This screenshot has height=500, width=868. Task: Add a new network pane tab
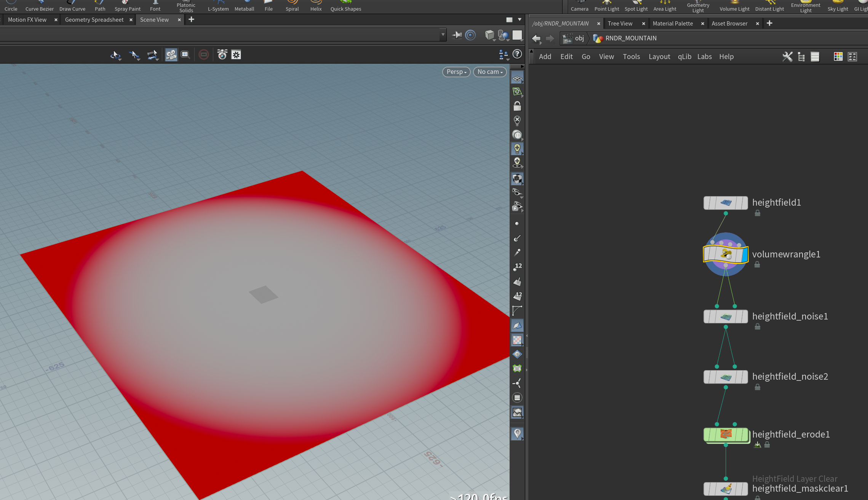[x=769, y=23]
